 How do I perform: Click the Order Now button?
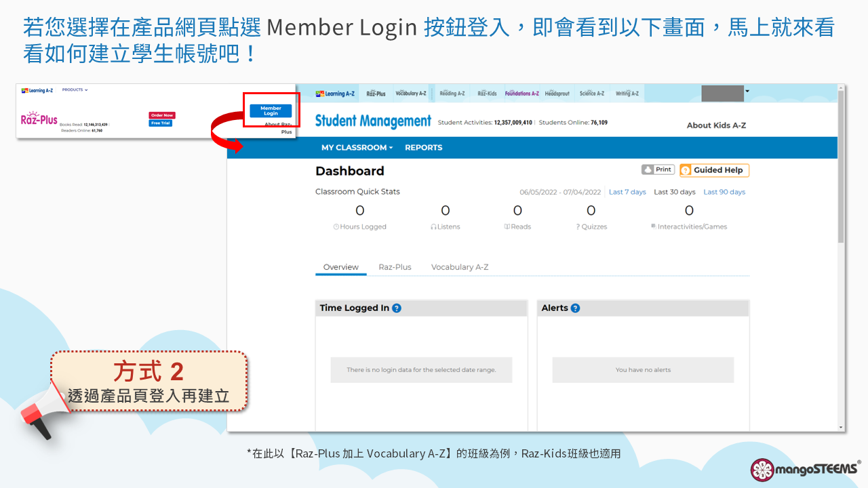click(x=161, y=115)
